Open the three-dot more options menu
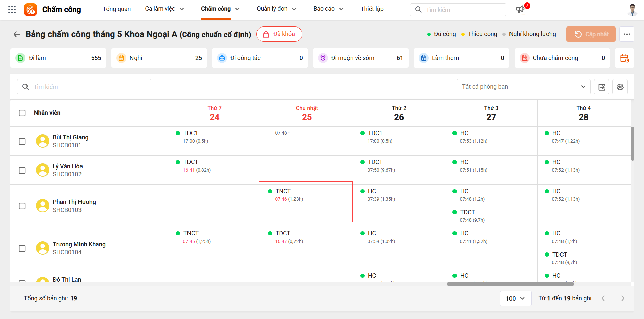644x319 pixels. (x=627, y=34)
